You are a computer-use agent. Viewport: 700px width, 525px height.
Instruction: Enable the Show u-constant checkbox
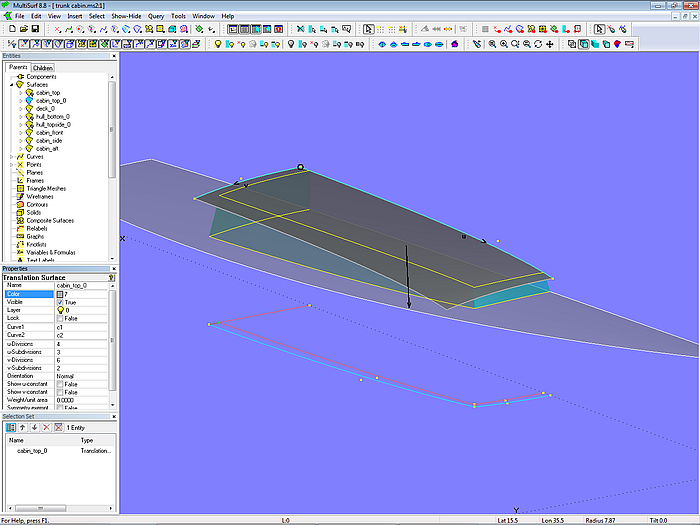coord(60,383)
